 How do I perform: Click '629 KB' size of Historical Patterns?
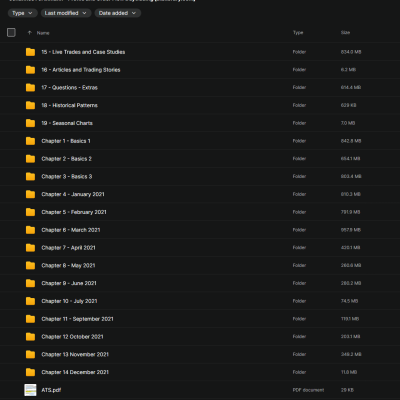click(348, 105)
